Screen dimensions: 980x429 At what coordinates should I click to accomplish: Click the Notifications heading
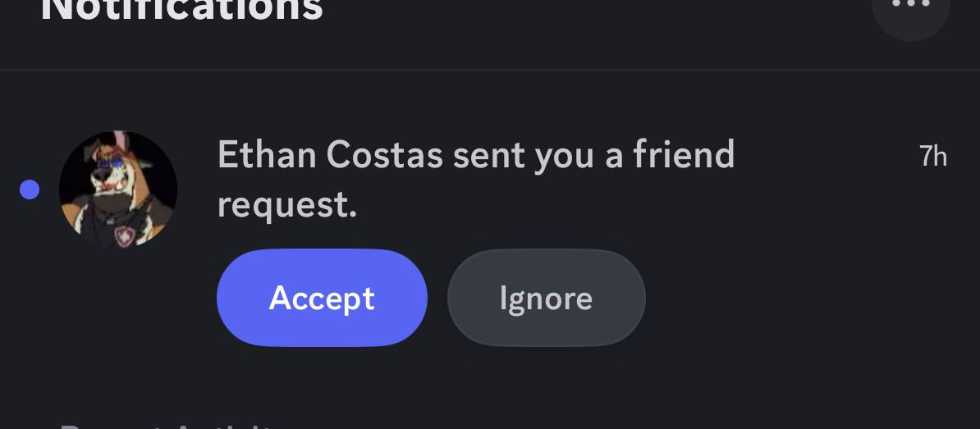[181, 8]
